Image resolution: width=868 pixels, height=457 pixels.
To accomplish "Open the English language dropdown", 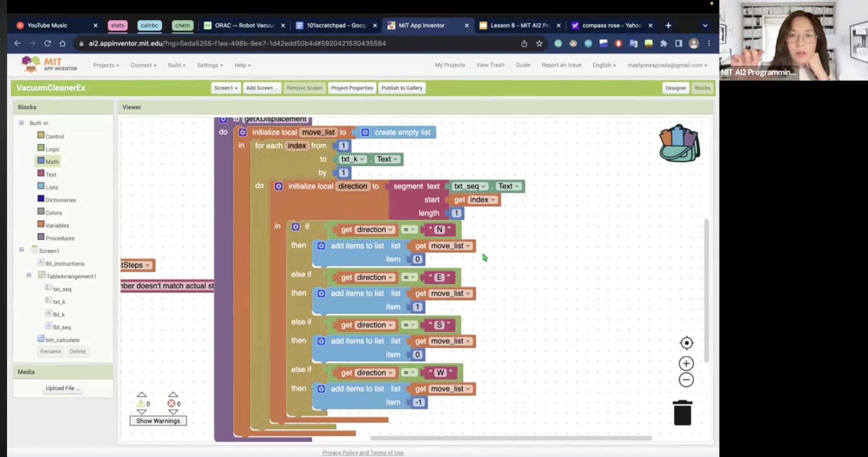I will (x=603, y=65).
